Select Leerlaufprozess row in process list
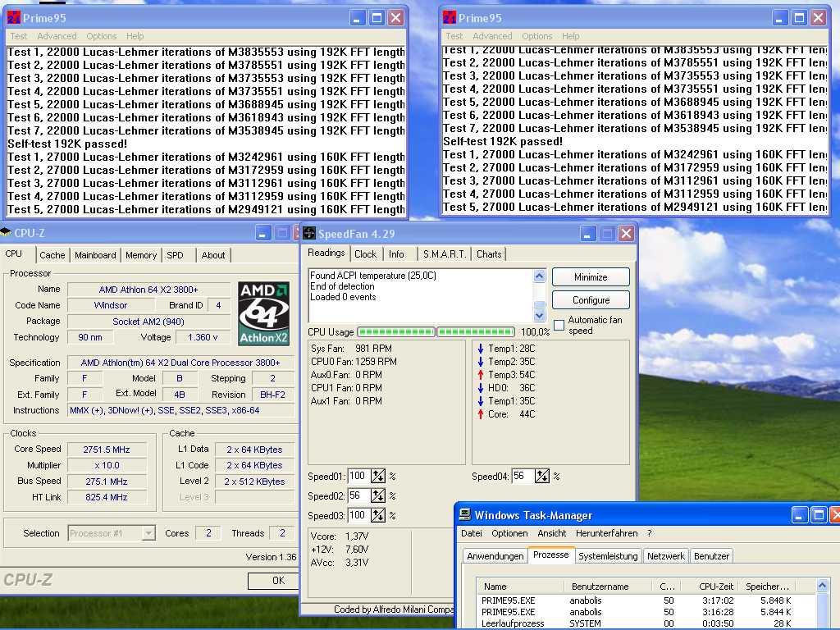Viewport: 840px width, 630px height. point(646,623)
